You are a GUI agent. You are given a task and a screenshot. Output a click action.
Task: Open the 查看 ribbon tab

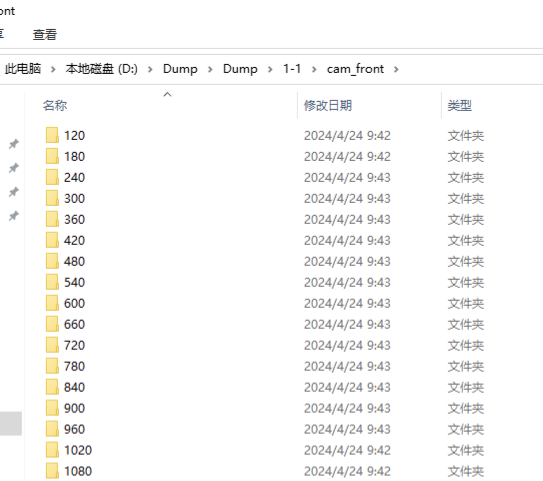45,35
